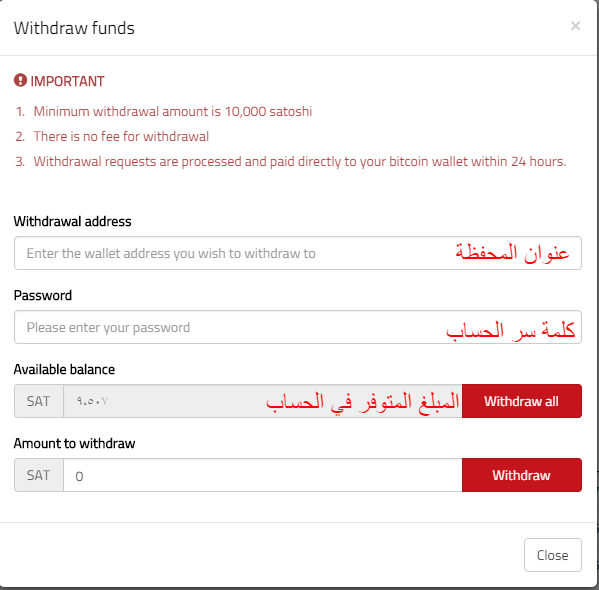The width and height of the screenshot is (599, 590).
Task: Click the Withdrawal address label
Action: [73, 221]
